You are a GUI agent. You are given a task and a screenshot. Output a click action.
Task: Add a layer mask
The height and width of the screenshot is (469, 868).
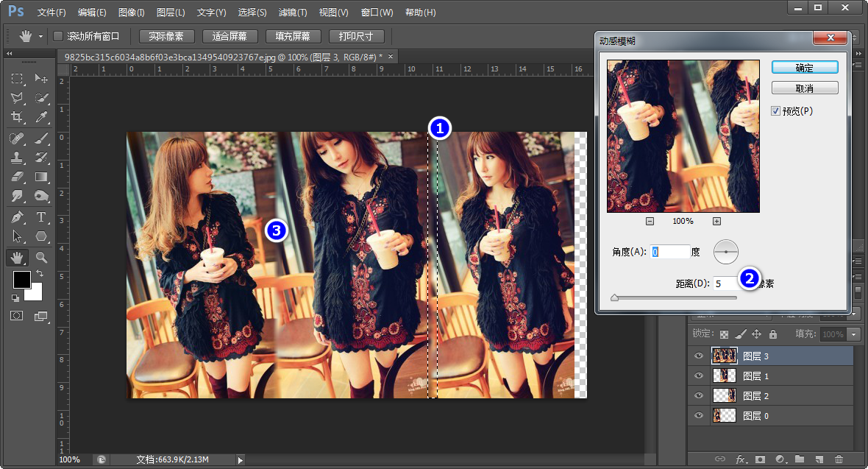pos(761,459)
